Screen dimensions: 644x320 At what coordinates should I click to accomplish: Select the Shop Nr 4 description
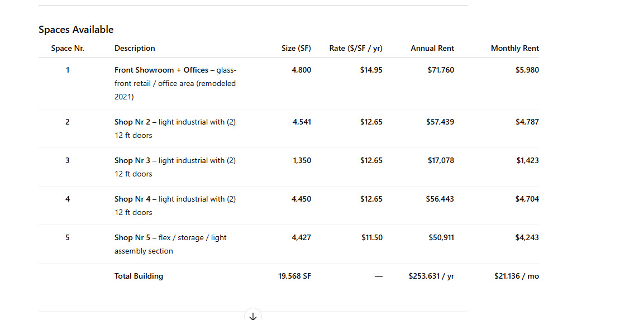coord(175,206)
